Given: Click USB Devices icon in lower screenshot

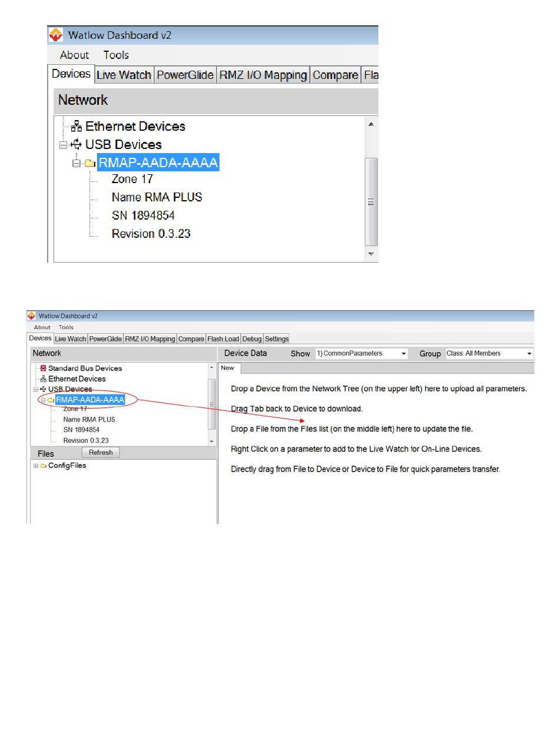Looking at the screenshot, I should coord(43,389).
